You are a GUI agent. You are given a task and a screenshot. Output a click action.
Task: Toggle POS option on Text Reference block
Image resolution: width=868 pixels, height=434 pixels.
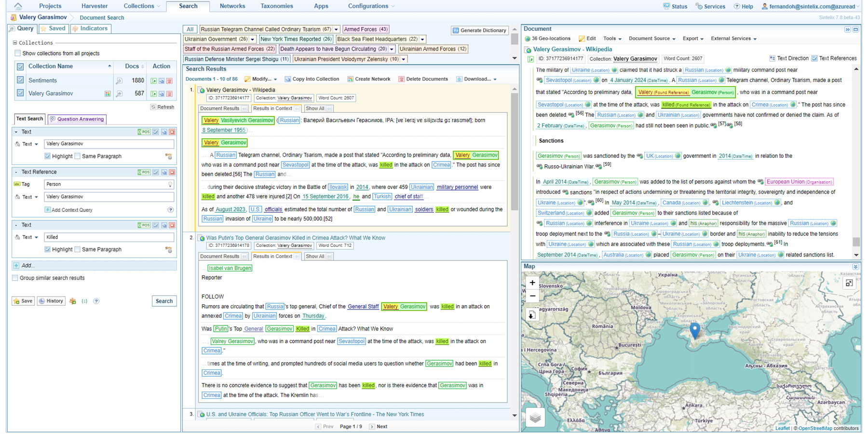144,172
